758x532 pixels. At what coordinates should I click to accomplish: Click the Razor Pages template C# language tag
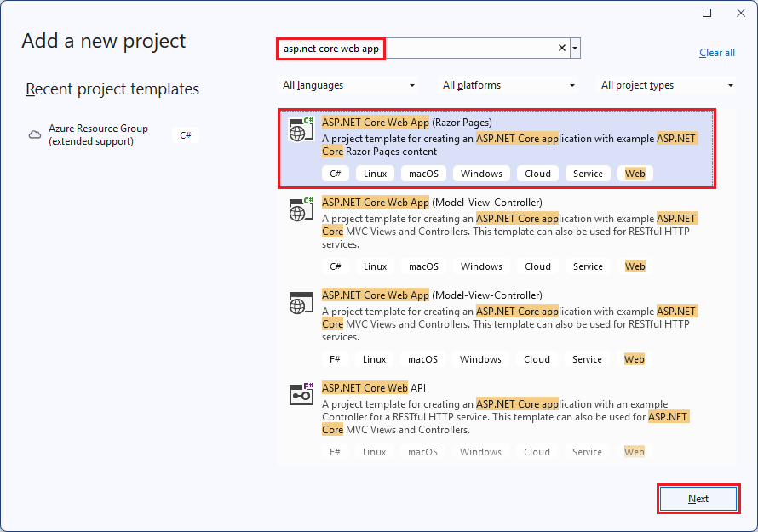(335, 173)
